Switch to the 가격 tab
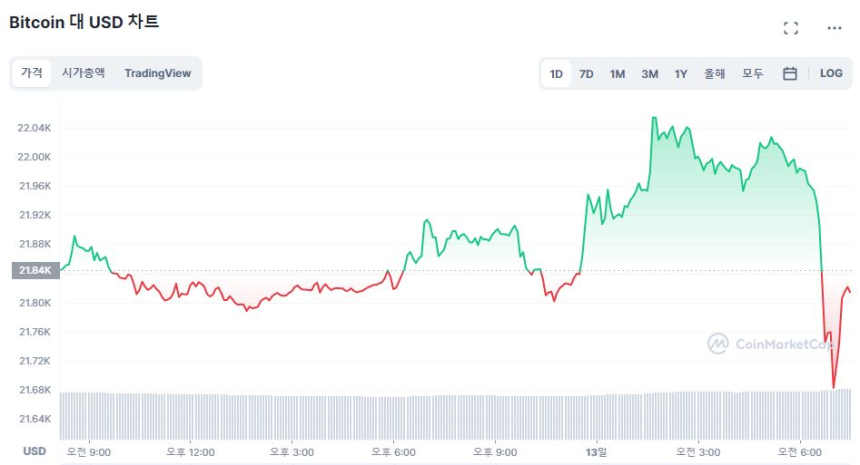Image resolution: width=860 pixels, height=465 pixels. coord(32,73)
